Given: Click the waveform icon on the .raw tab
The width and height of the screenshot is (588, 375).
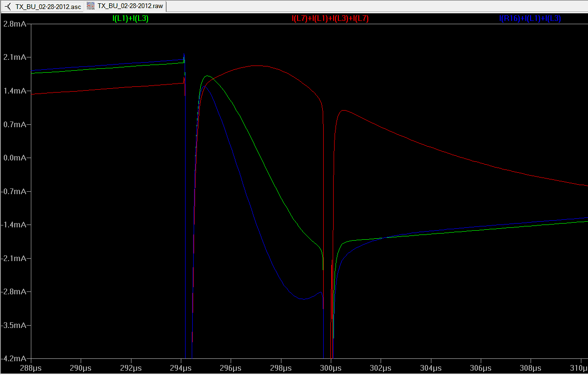Looking at the screenshot, I should coord(90,6).
